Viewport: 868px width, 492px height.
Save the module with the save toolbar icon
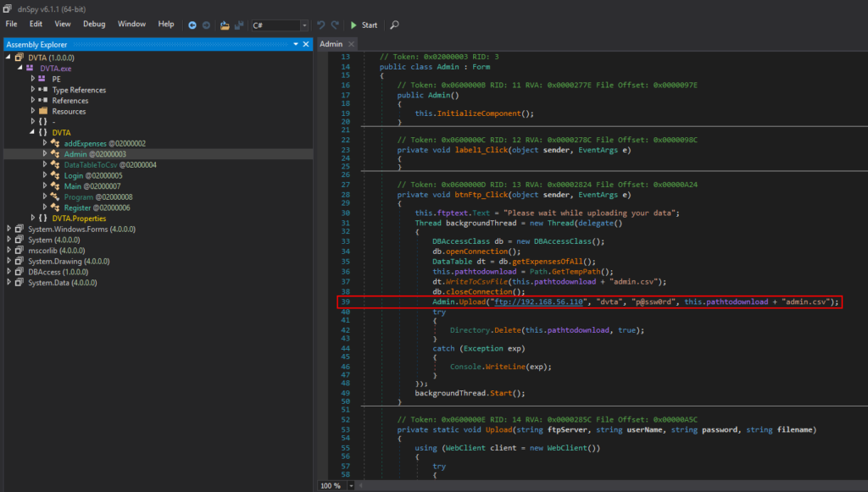[239, 25]
